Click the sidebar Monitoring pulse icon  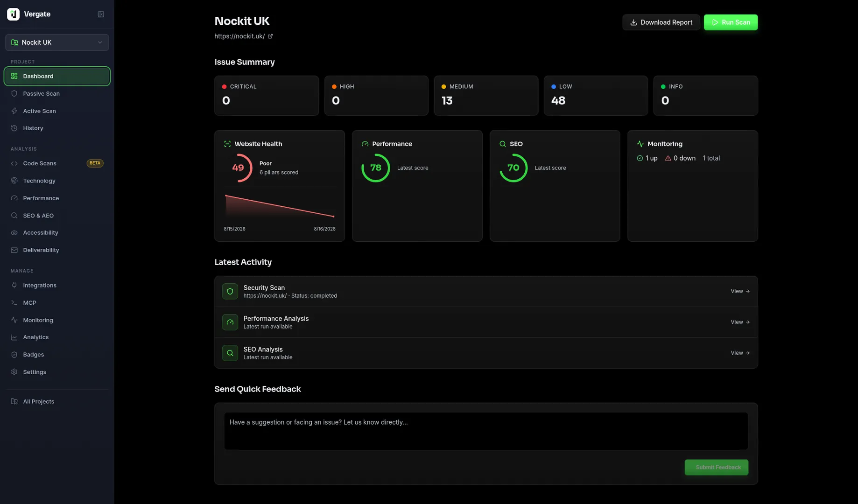[14, 320]
